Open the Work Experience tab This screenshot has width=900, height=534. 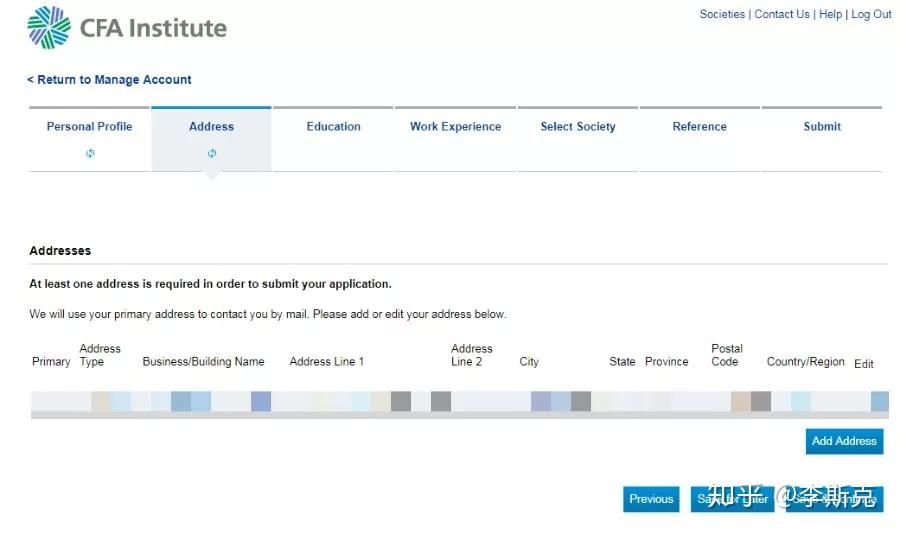coord(456,127)
